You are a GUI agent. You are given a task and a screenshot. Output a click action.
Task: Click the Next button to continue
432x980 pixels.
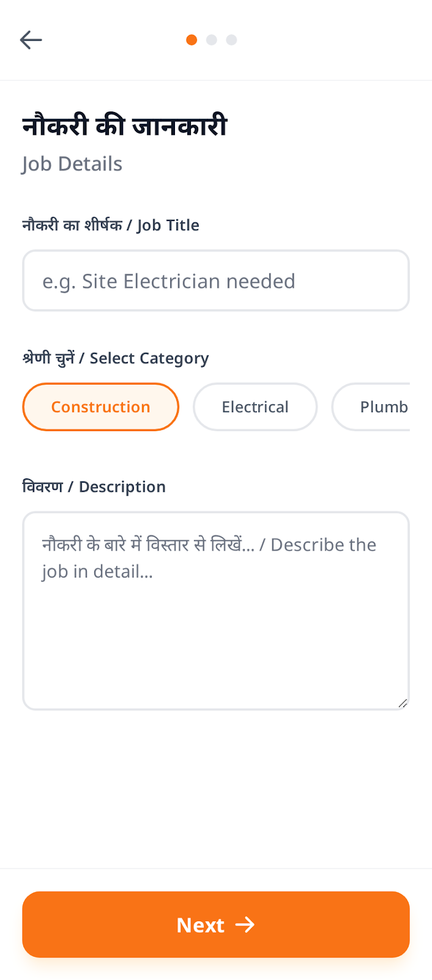[x=215, y=925]
